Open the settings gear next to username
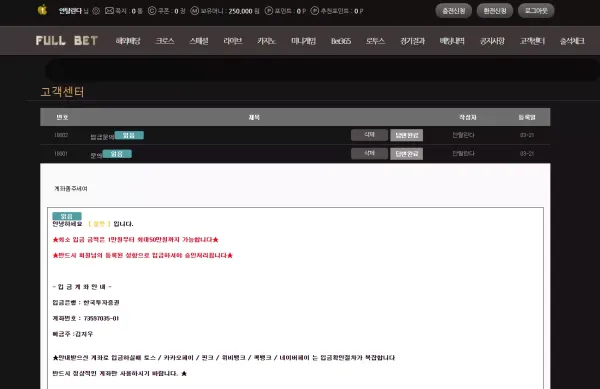The width and height of the screenshot is (600, 389). 96,11
